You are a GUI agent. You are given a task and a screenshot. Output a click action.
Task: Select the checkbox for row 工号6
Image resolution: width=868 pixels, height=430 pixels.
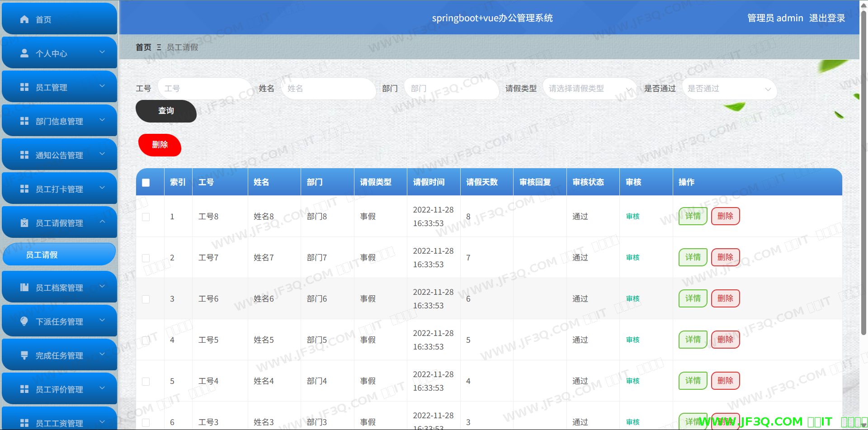coord(146,299)
